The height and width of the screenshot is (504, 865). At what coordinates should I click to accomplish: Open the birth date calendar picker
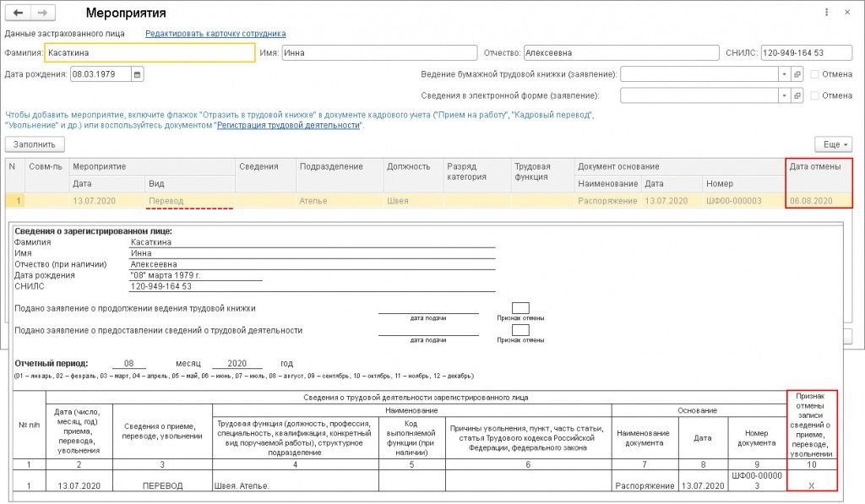[138, 74]
